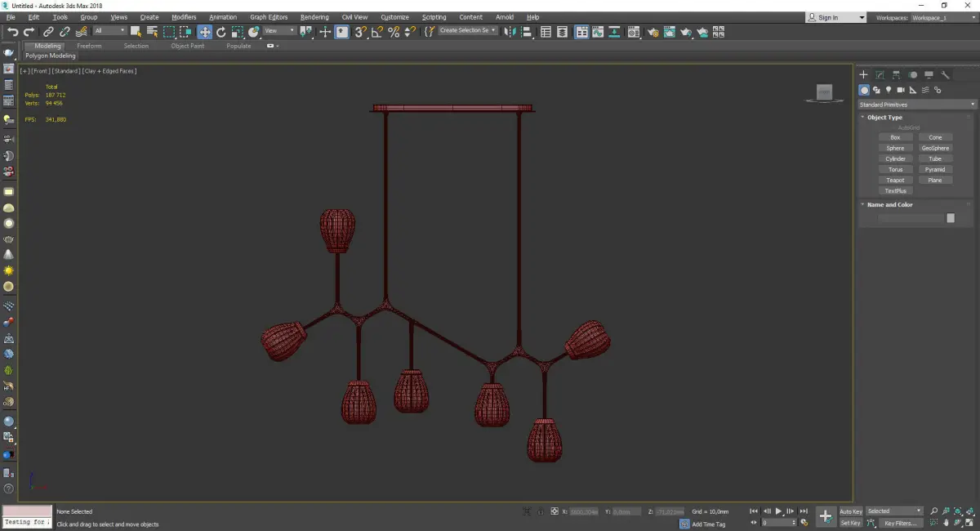Viewport: 980px width, 531px height.
Task: Collapse the Name and Color rollout
Action: click(889, 205)
